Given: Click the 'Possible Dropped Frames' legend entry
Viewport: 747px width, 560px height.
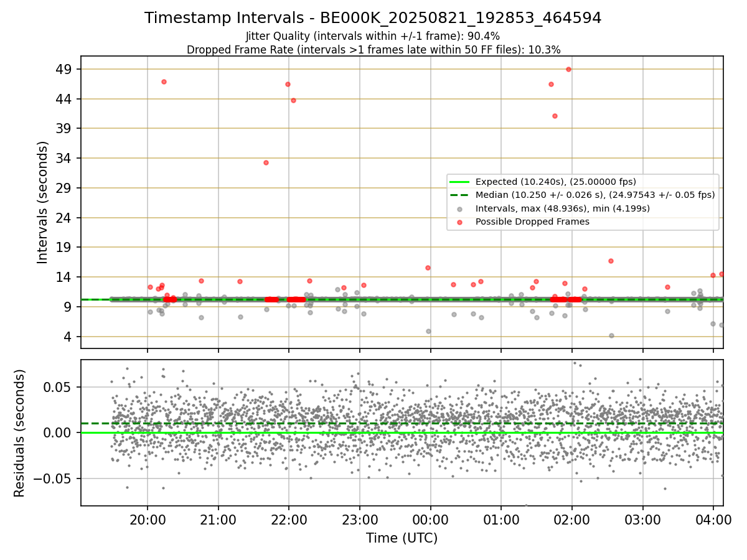Looking at the screenshot, I should click(532, 222).
